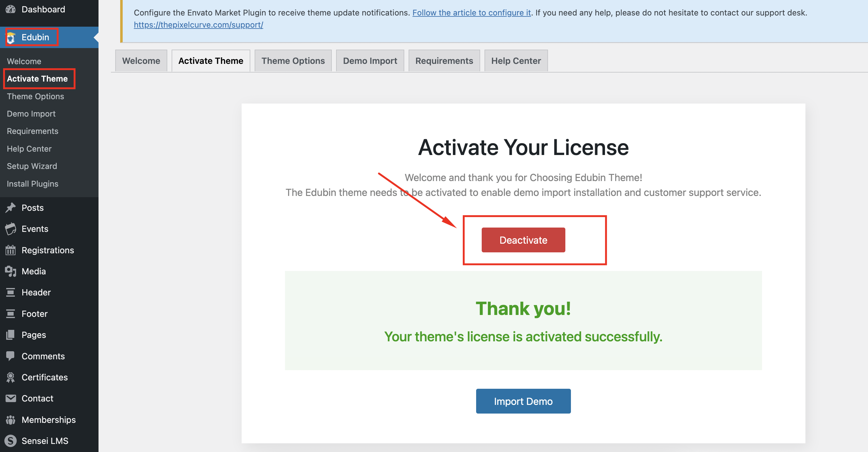This screenshot has height=452, width=868.
Task: Open Demo Import from sidebar submenu
Action: click(x=31, y=114)
